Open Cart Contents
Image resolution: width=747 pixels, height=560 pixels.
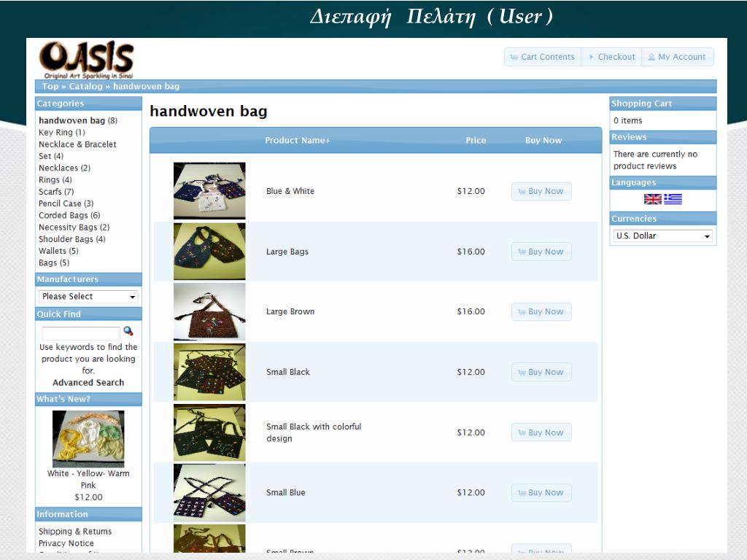pos(543,57)
